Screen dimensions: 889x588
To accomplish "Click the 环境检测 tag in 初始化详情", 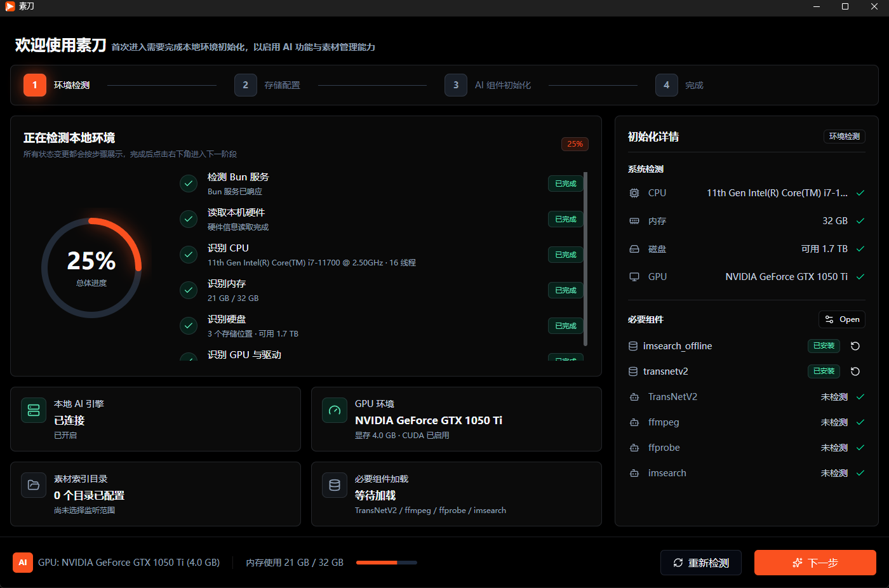I will coord(845,137).
